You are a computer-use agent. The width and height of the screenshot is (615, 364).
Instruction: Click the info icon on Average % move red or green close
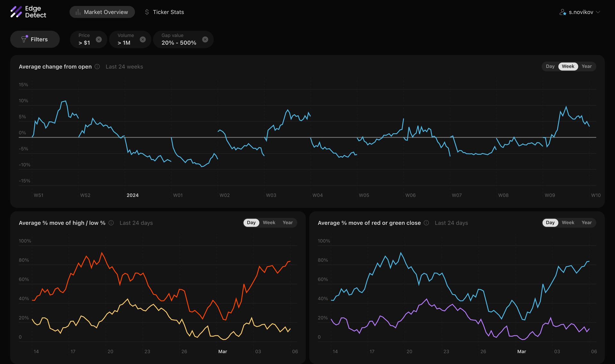point(426,223)
